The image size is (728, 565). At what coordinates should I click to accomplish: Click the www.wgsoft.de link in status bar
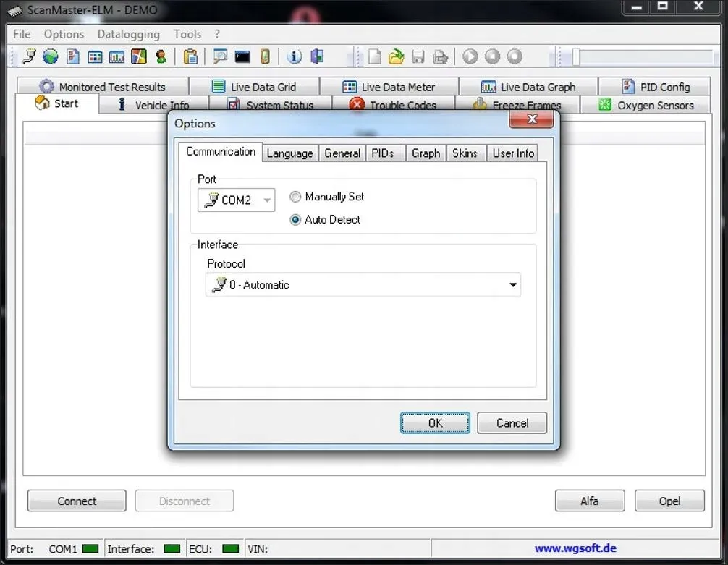tap(575, 548)
